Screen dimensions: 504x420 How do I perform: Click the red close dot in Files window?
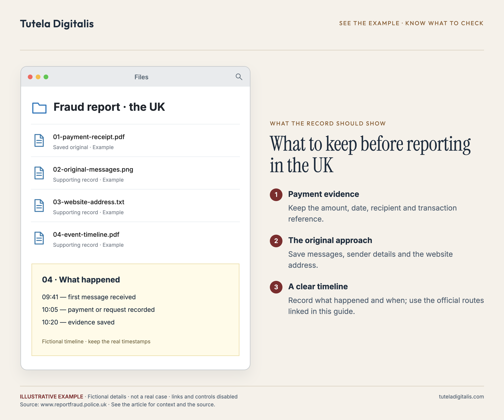(x=30, y=77)
